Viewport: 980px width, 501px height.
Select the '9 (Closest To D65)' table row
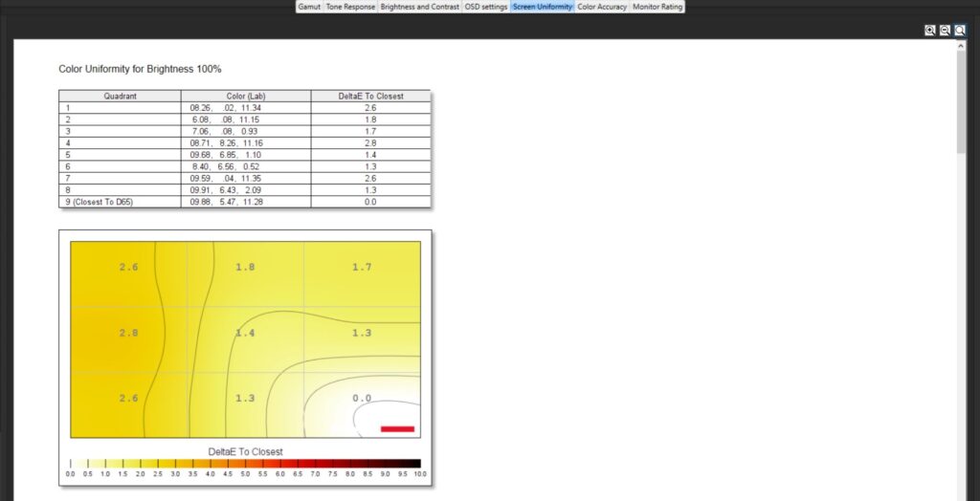(x=244, y=202)
